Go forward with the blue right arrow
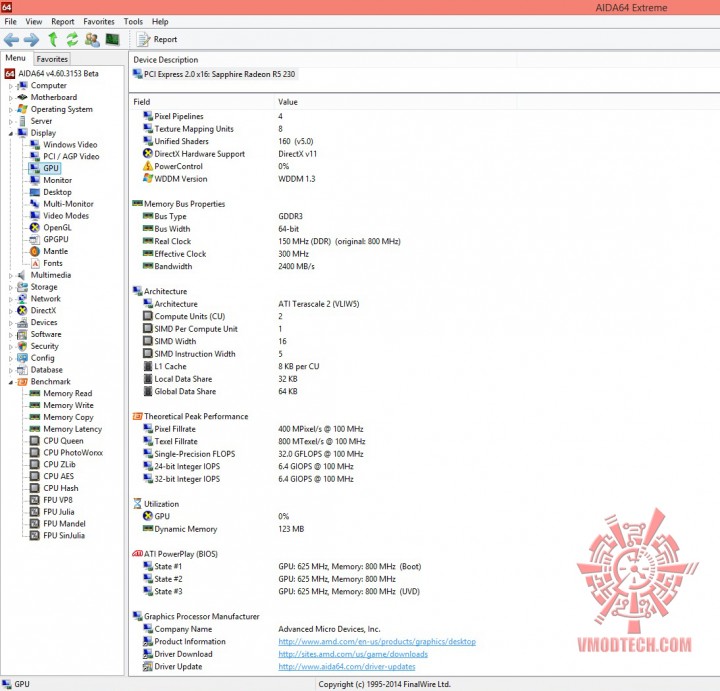 click(x=31, y=39)
